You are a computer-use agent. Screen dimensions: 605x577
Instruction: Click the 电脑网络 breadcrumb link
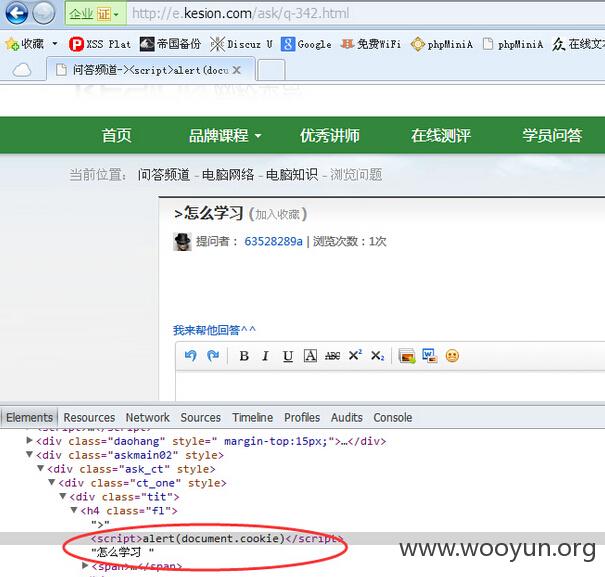(228, 175)
